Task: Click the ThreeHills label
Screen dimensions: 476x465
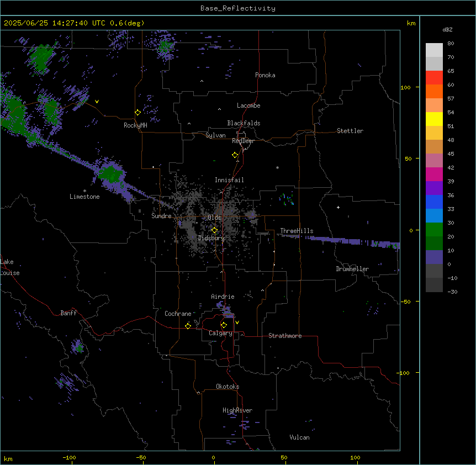Action: click(297, 231)
